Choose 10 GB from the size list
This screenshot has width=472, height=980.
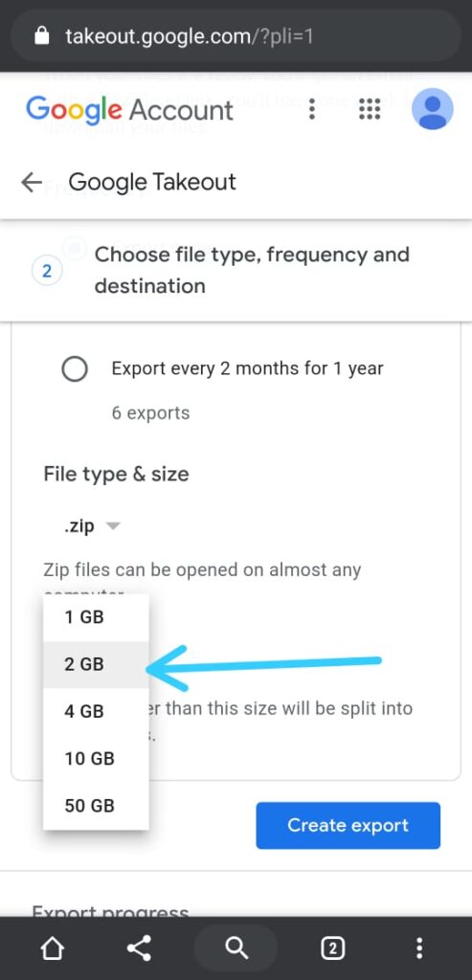point(96,759)
